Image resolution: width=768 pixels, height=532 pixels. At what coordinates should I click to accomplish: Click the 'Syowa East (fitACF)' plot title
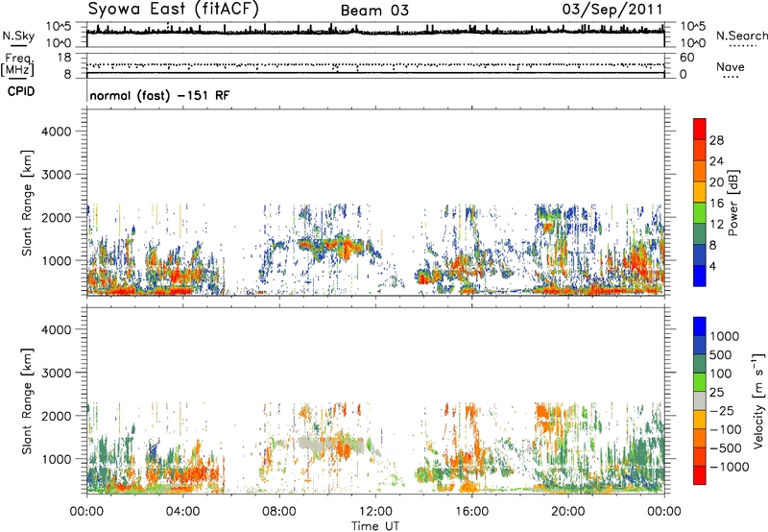(173, 10)
